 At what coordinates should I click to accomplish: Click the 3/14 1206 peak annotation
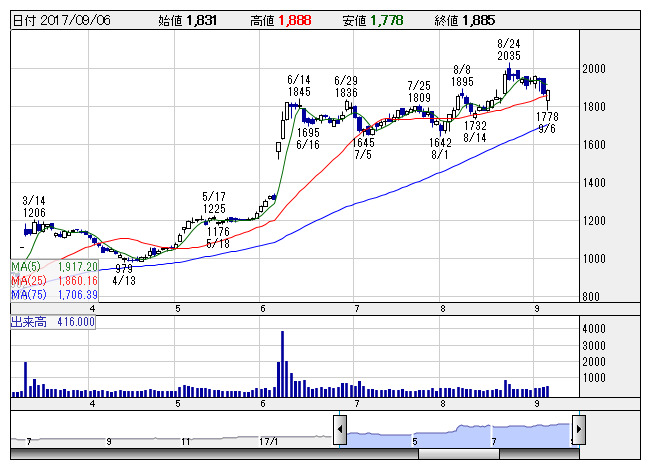[34, 207]
